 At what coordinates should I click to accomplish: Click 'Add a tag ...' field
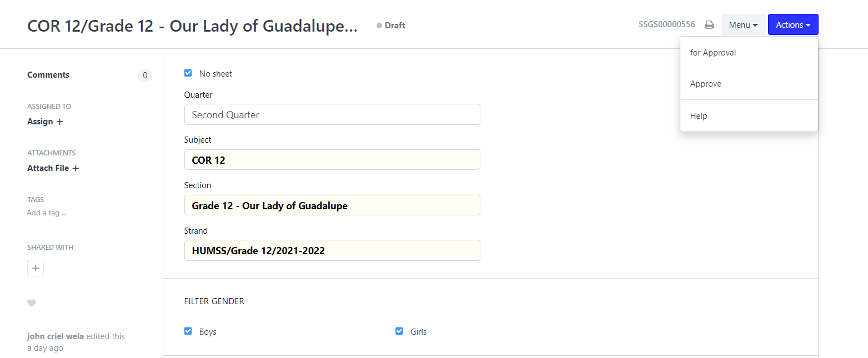coord(47,213)
